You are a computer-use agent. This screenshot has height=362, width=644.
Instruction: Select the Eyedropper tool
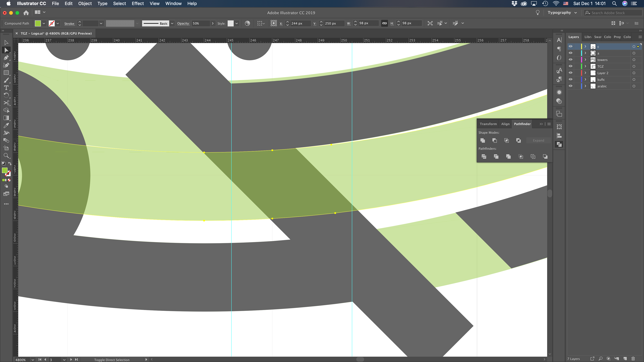tap(6, 125)
